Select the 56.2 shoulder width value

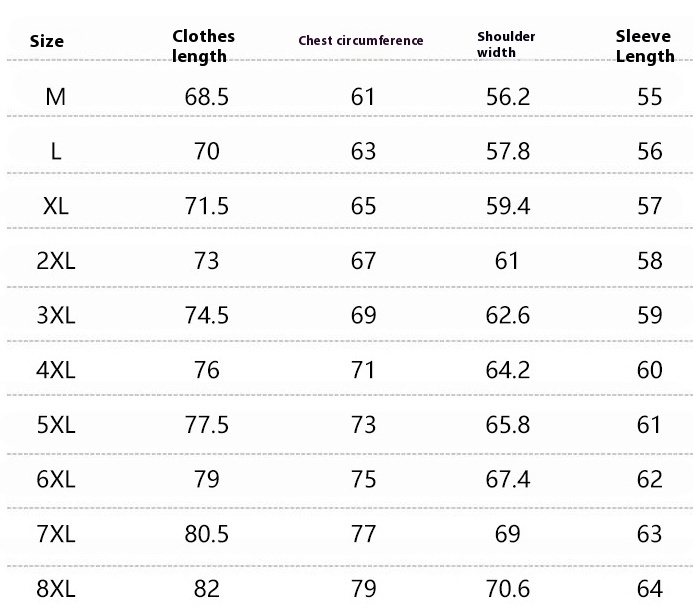point(508,97)
